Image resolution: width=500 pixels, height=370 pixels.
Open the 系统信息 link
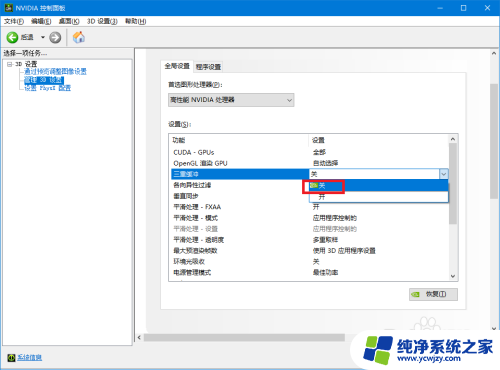click(29, 357)
